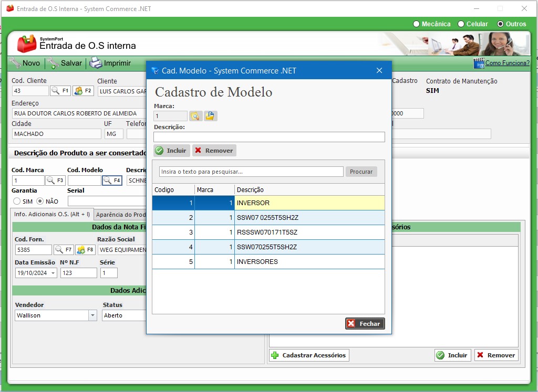Switch to Info. Adicionais O.S. tab
This screenshot has height=392, width=538.
pyautogui.click(x=51, y=214)
